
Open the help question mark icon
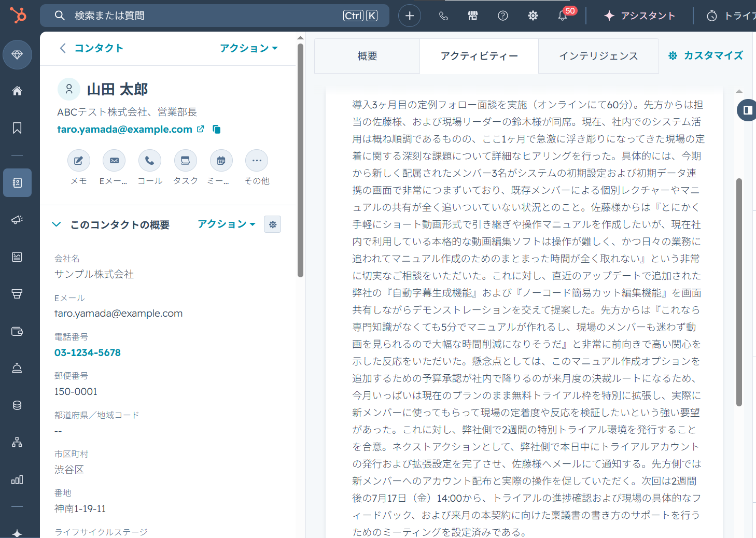click(x=503, y=16)
